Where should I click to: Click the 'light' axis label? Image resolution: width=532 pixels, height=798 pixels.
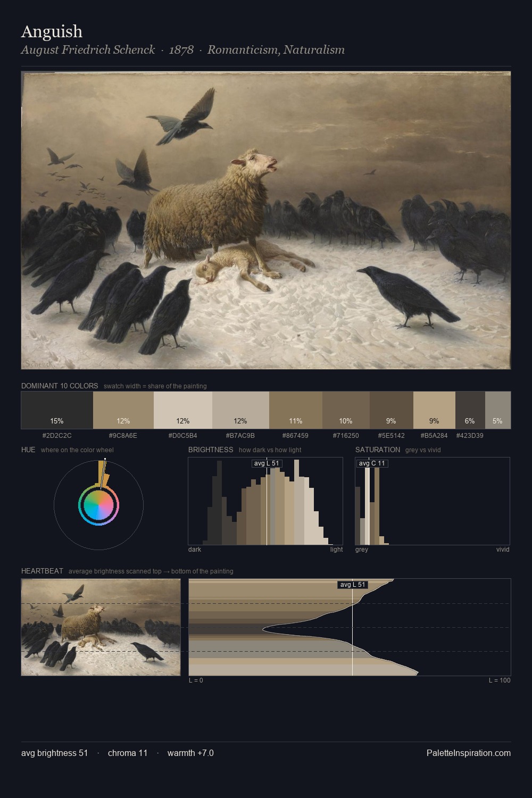(x=337, y=550)
